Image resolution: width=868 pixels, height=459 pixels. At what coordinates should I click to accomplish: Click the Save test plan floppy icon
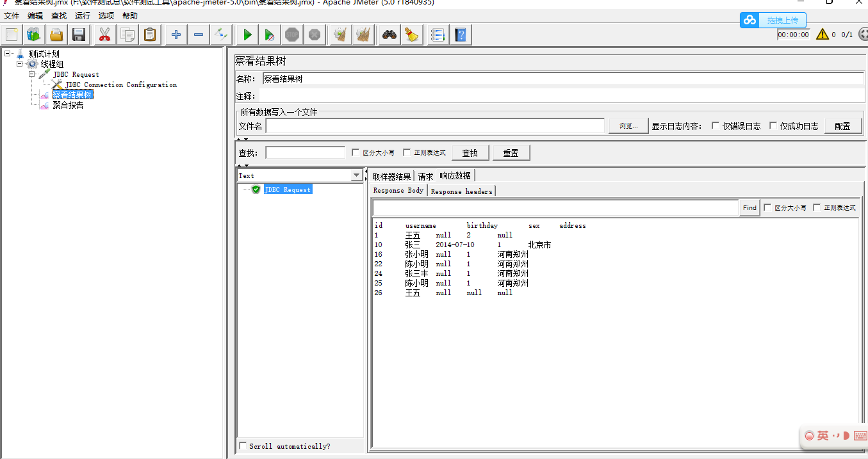[x=79, y=35]
